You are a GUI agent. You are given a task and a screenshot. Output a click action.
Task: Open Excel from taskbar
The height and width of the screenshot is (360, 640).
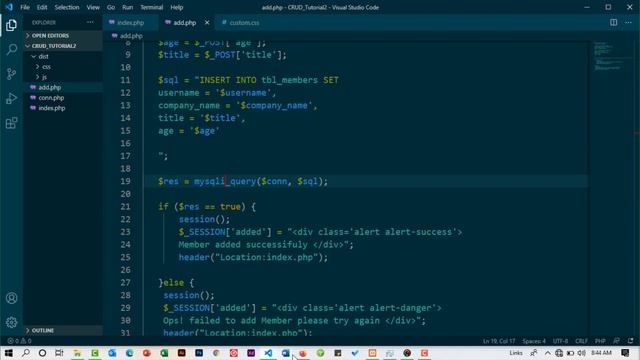coord(164,353)
